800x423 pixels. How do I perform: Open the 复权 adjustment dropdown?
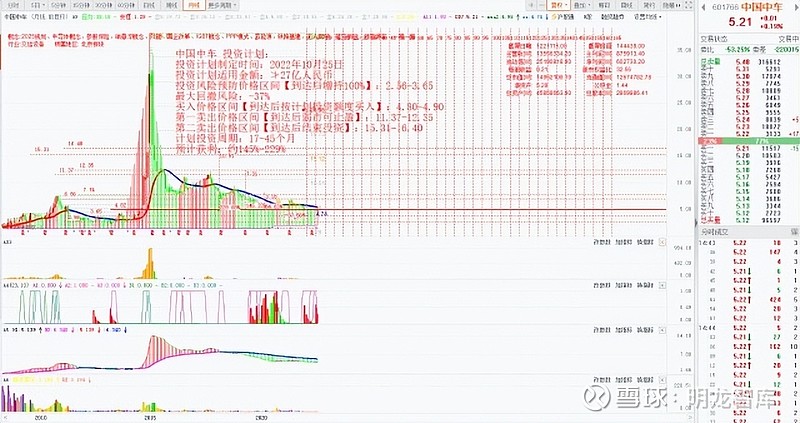click(559, 5)
